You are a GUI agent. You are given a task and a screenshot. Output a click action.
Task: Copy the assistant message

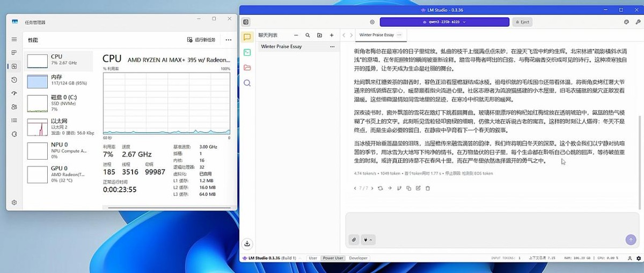pos(408,188)
